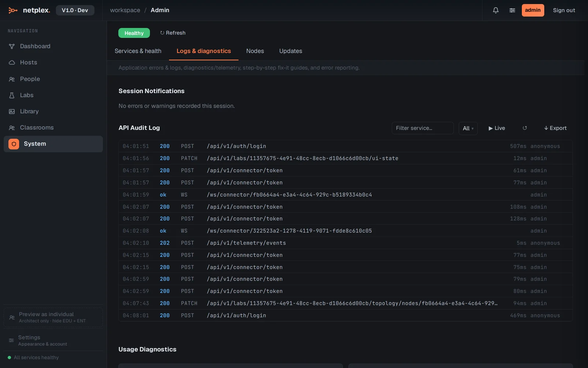Click the Refresh button
This screenshot has width=588, height=368.
(x=173, y=33)
